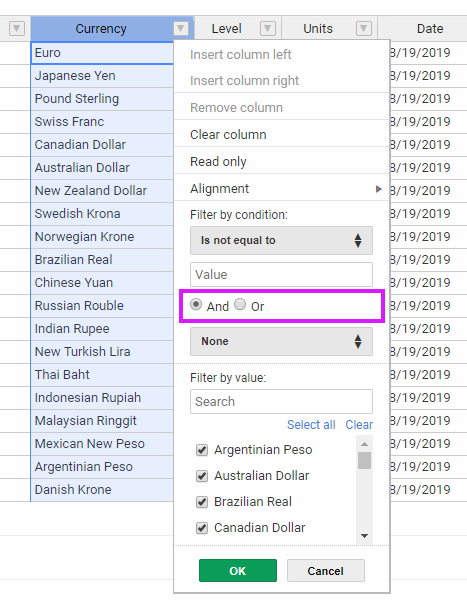Uncheck the Canadian Dollar checkbox

click(x=202, y=528)
